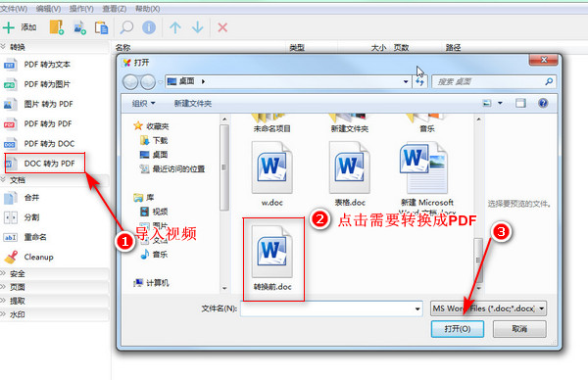
Task: Select the 新建 Microsoft Word docx file
Action: pos(426,179)
